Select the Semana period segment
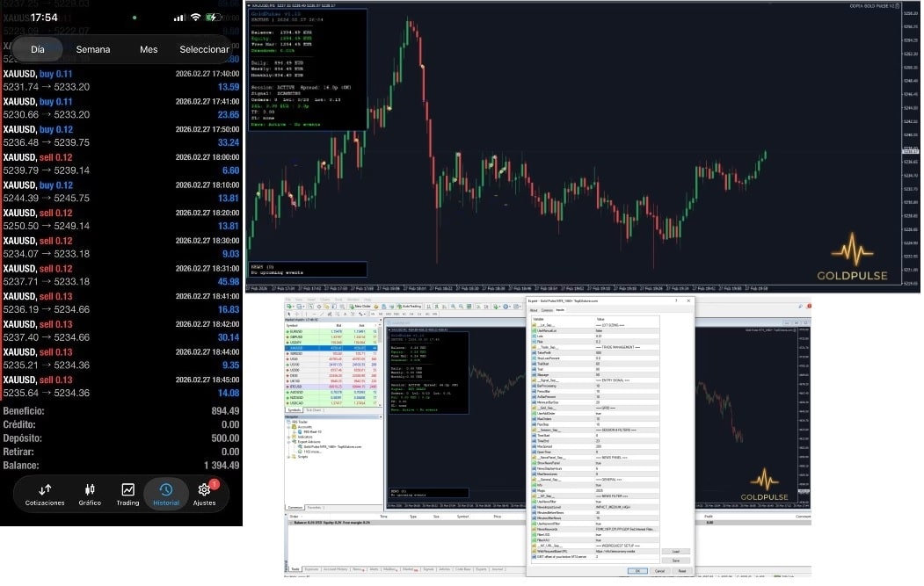Viewport: 924px width, 586px height. pyautogui.click(x=93, y=49)
